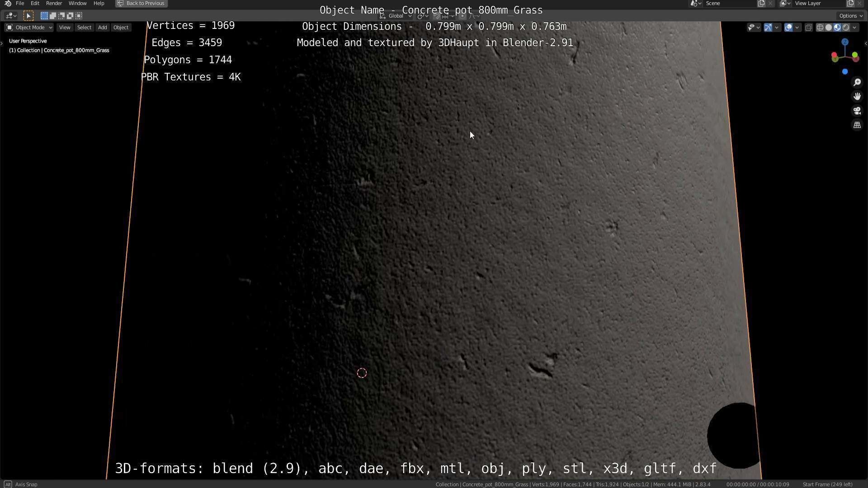Click the zoom view magnifier icon

pos(857,82)
